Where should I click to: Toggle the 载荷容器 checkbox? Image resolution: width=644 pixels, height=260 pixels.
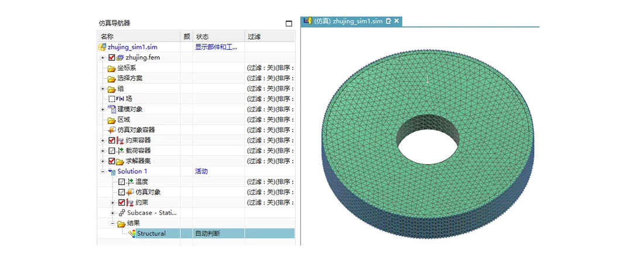pyautogui.click(x=112, y=150)
